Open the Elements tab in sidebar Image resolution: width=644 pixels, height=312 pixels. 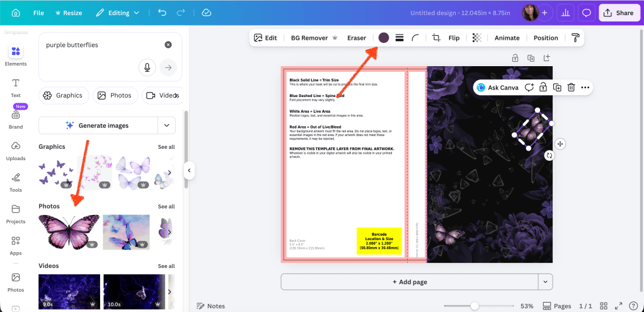click(x=16, y=55)
